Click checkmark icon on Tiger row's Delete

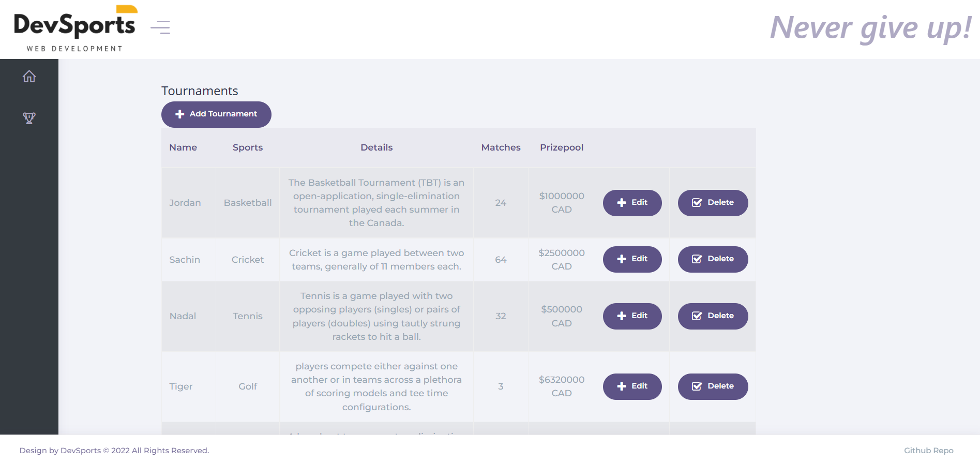tap(697, 386)
